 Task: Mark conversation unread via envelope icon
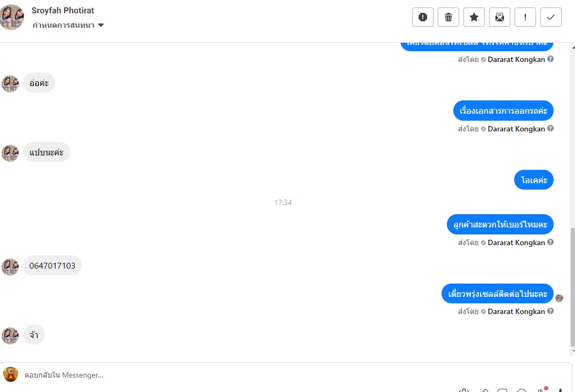pyautogui.click(x=500, y=17)
